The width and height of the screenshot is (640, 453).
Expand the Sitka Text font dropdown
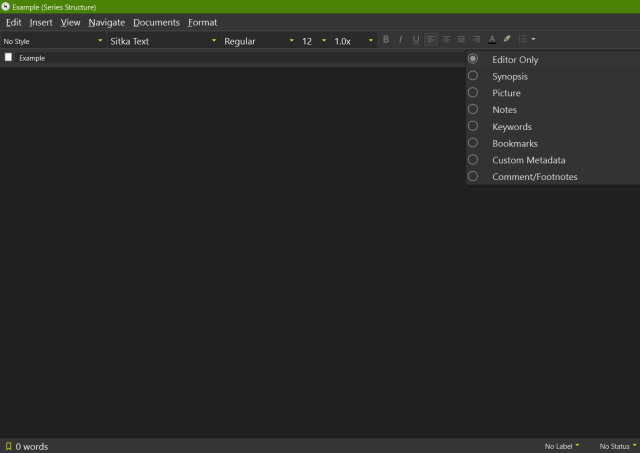tap(161, 41)
